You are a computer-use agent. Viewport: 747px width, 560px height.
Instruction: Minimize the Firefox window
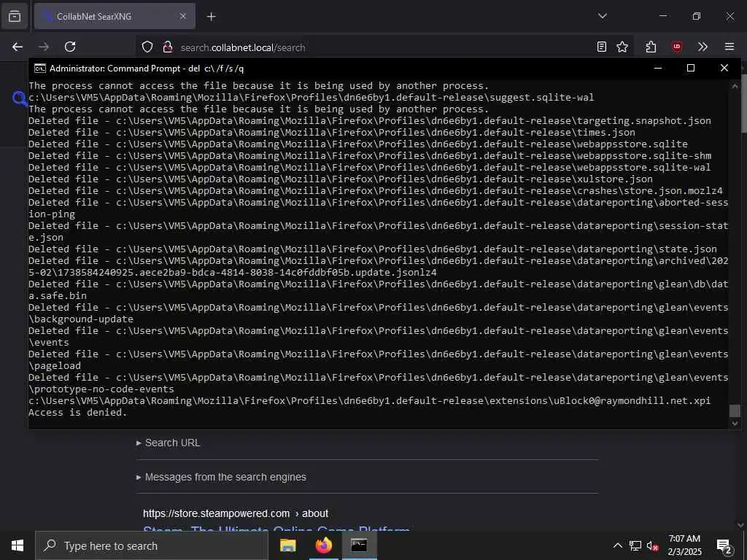(x=663, y=16)
